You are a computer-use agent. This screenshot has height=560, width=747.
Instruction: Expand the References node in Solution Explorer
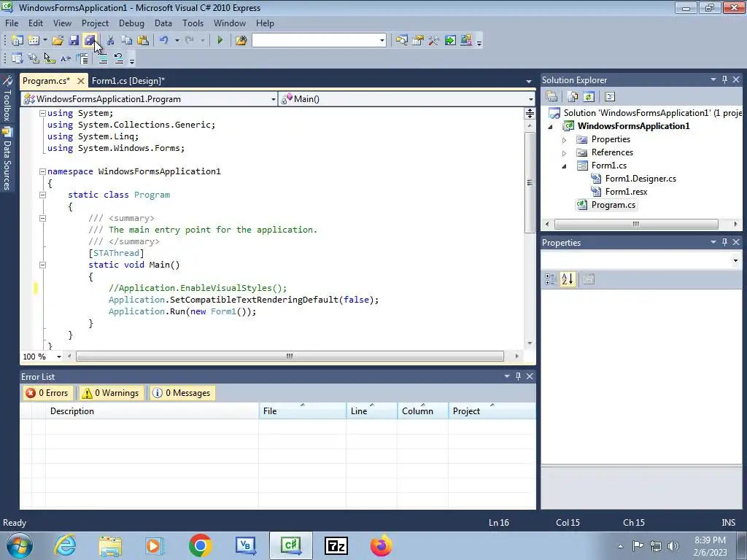pyautogui.click(x=564, y=153)
